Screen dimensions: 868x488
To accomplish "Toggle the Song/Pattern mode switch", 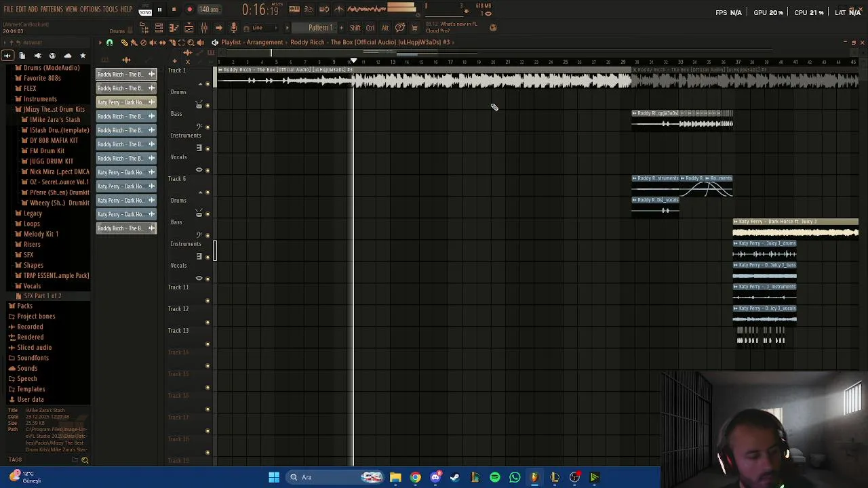I will (145, 10).
